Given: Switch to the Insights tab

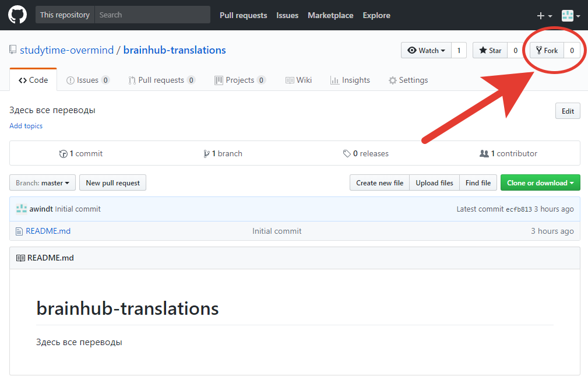Looking at the screenshot, I should [x=350, y=80].
